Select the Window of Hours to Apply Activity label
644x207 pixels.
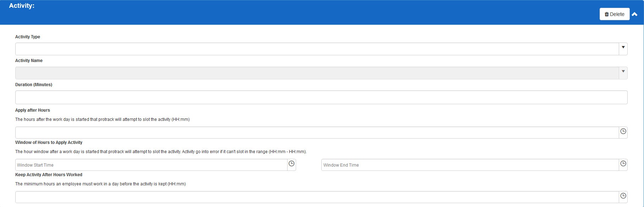click(49, 142)
